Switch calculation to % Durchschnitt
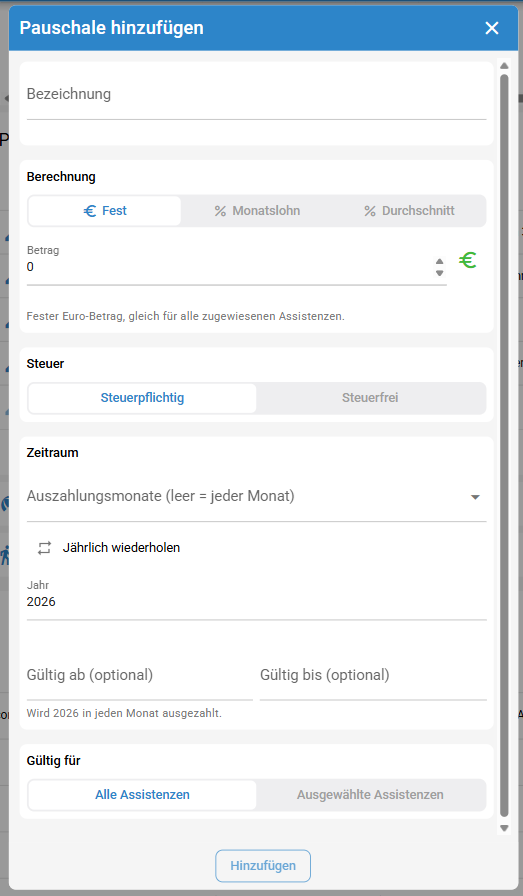The image size is (523, 896). [409, 211]
